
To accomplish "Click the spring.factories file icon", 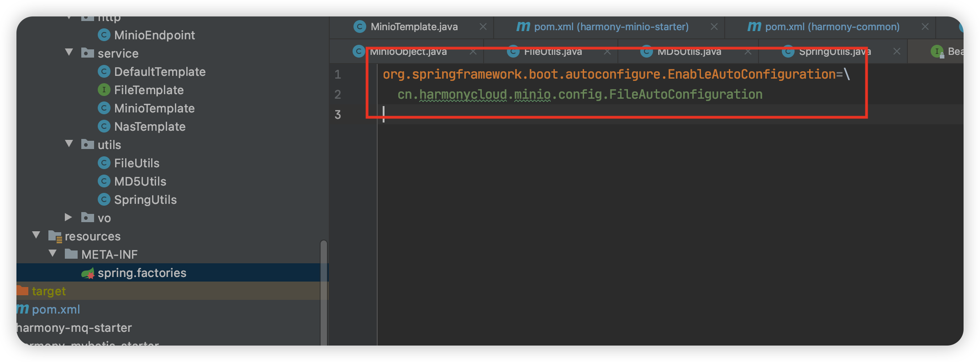I will pos(88,273).
